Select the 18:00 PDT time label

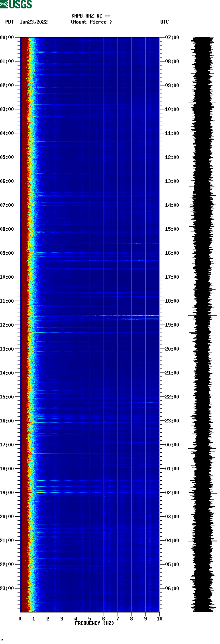pos(7,469)
